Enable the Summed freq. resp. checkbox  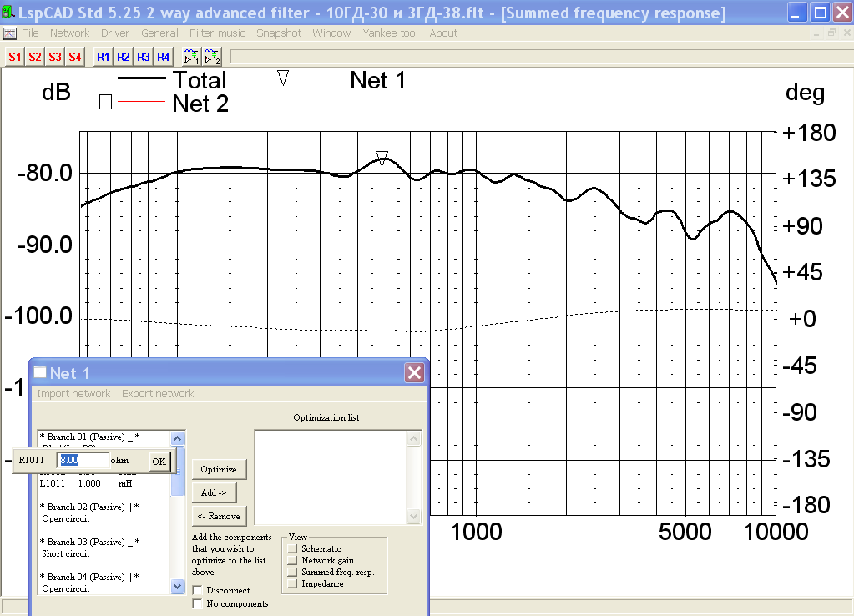pyautogui.click(x=292, y=572)
